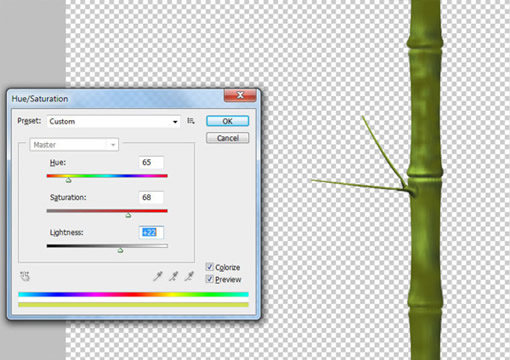The height and width of the screenshot is (360, 510).
Task: Close the Hue/Saturation dialog with X
Action: coord(240,95)
